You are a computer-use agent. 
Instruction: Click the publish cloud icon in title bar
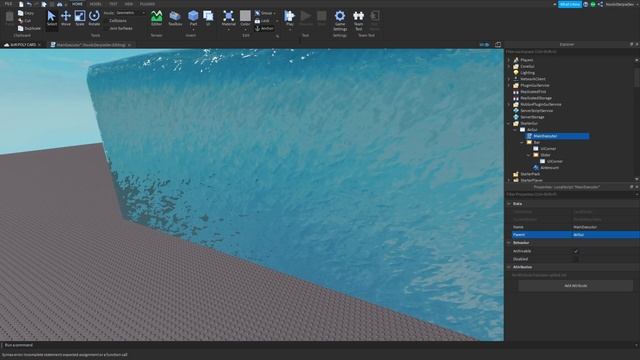60,4
